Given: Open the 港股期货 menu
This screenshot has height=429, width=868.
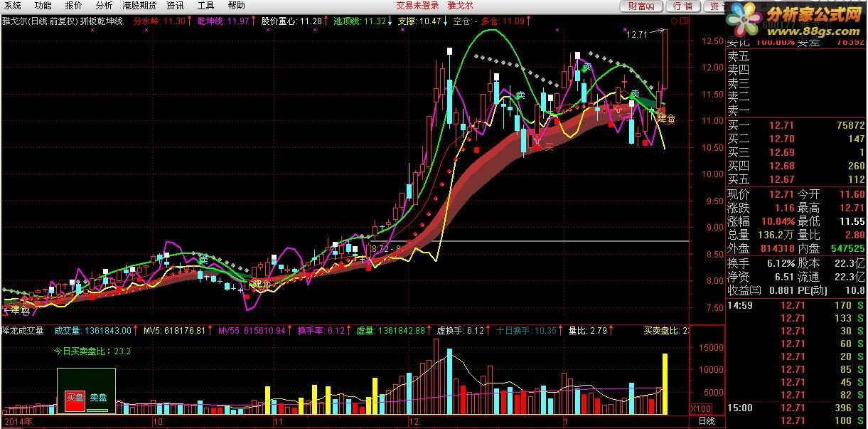Looking at the screenshot, I should pyautogui.click(x=139, y=6).
